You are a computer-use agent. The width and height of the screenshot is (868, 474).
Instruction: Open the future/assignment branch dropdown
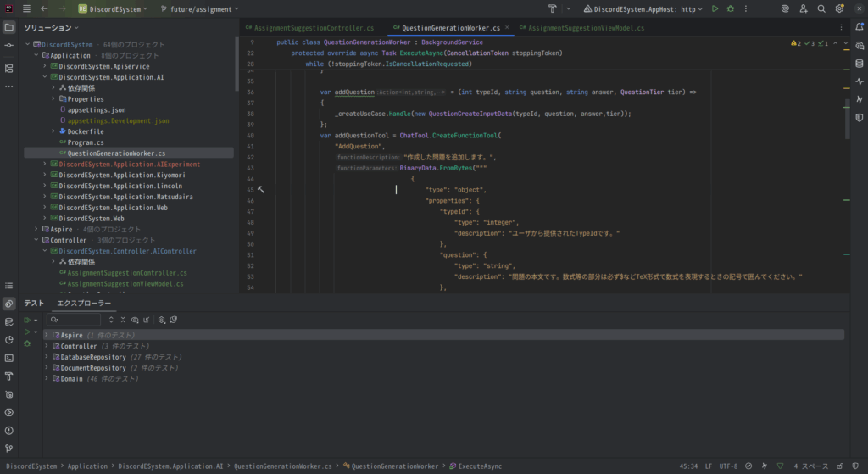(202, 8)
